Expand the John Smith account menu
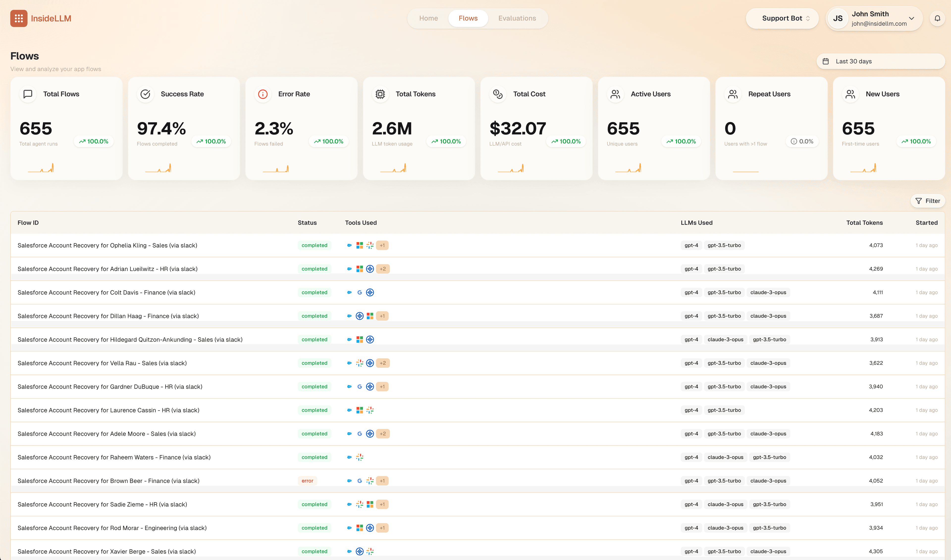 point(874,18)
